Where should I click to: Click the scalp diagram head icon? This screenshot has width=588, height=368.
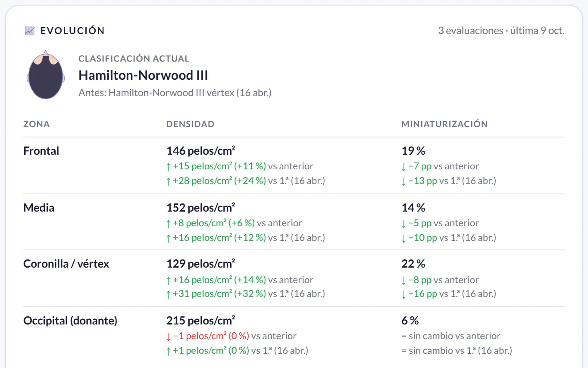click(x=46, y=75)
